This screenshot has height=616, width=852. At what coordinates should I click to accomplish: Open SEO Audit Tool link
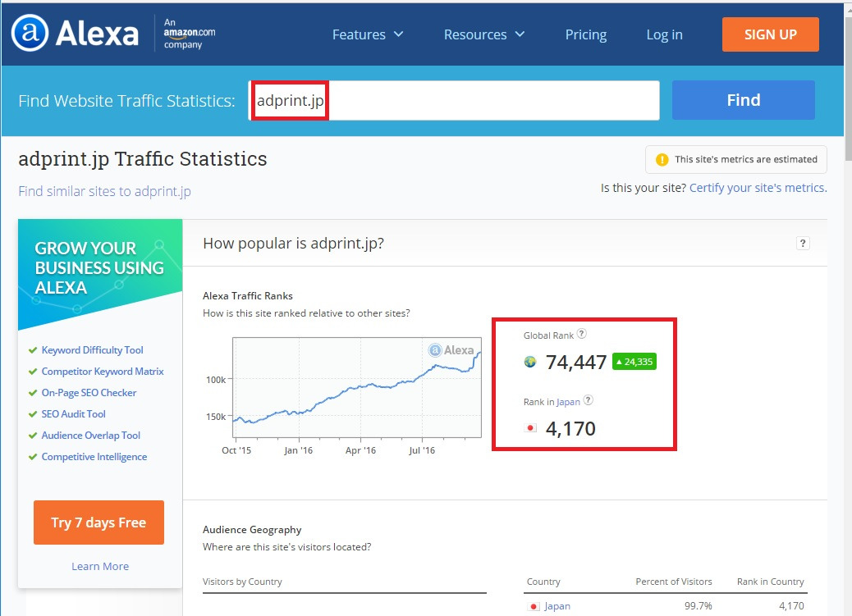click(73, 414)
